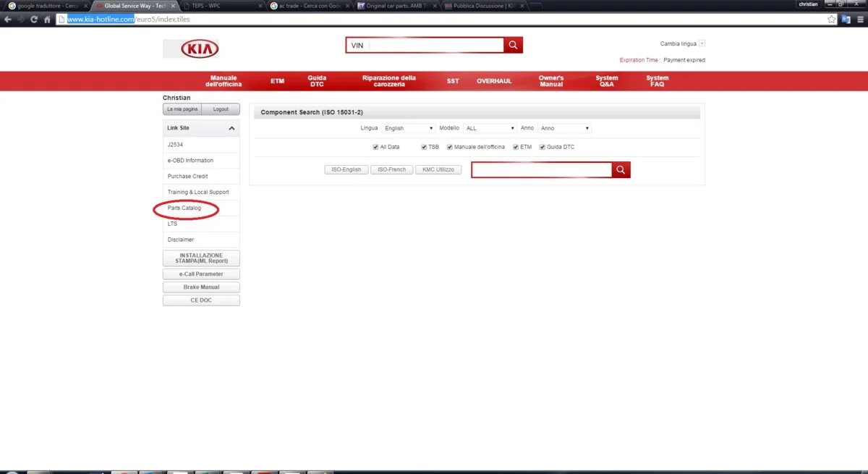Toggle the All Data checkbox
The width and height of the screenshot is (868, 474).
tap(375, 147)
